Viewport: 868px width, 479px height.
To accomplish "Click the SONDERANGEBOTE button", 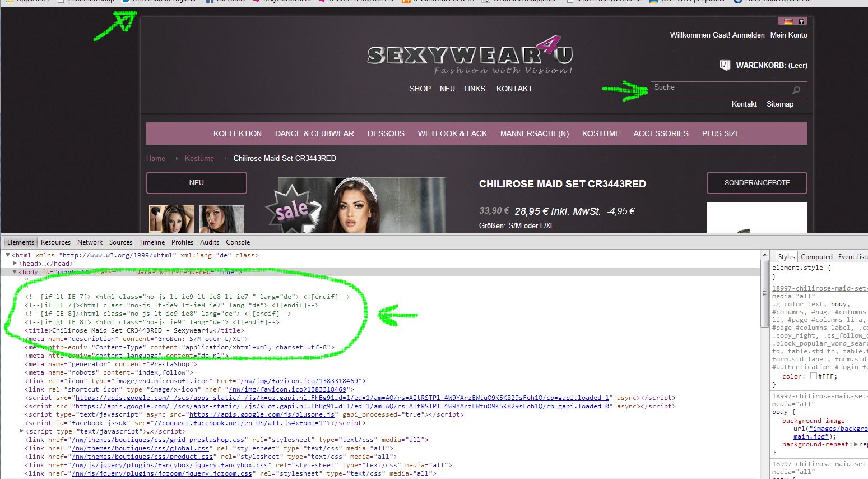I will 757,183.
